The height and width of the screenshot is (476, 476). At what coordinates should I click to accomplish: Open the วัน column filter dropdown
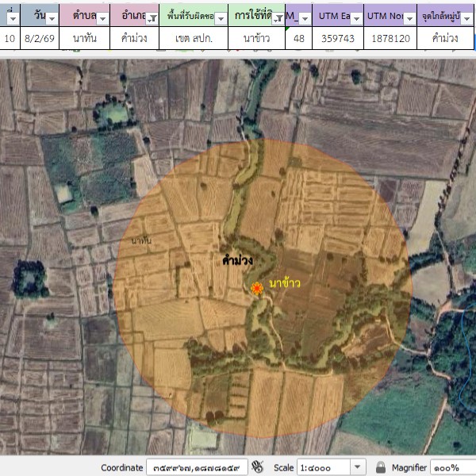[52, 18]
